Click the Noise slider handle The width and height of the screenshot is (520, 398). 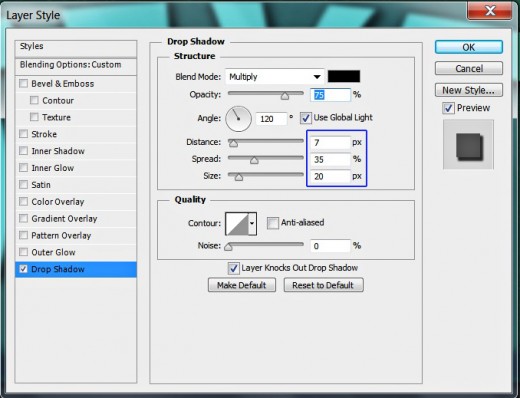[x=228, y=247]
